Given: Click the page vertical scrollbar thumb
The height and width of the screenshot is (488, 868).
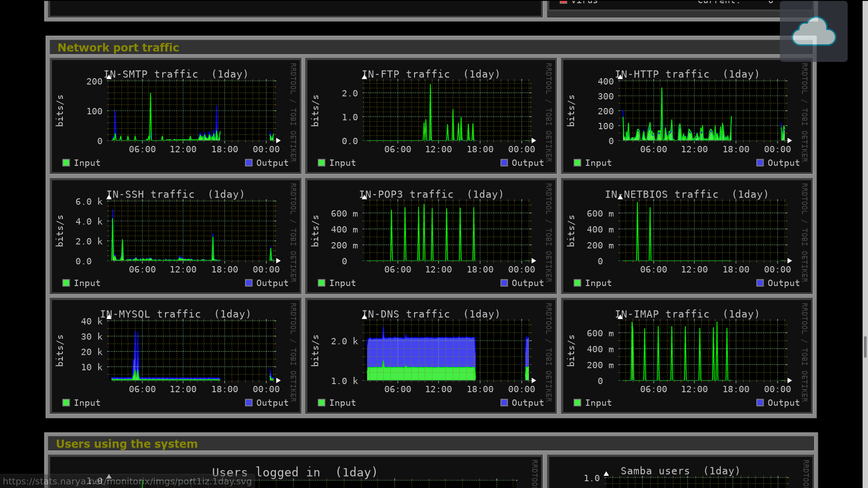Looking at the screenshot, I should (865, 347).
